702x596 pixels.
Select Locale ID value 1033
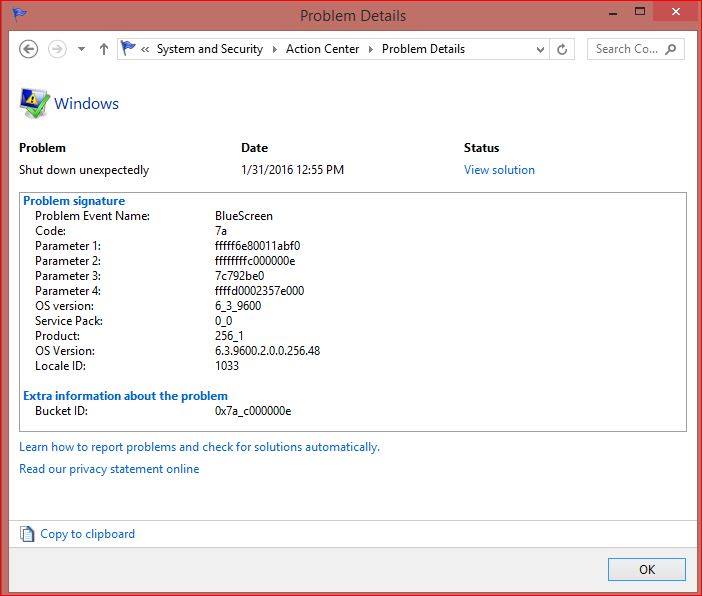(x=227, y=366)
